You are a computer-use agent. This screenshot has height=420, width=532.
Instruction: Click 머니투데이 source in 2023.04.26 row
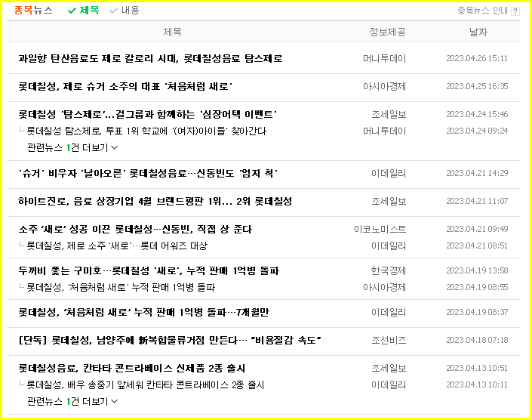384,58
